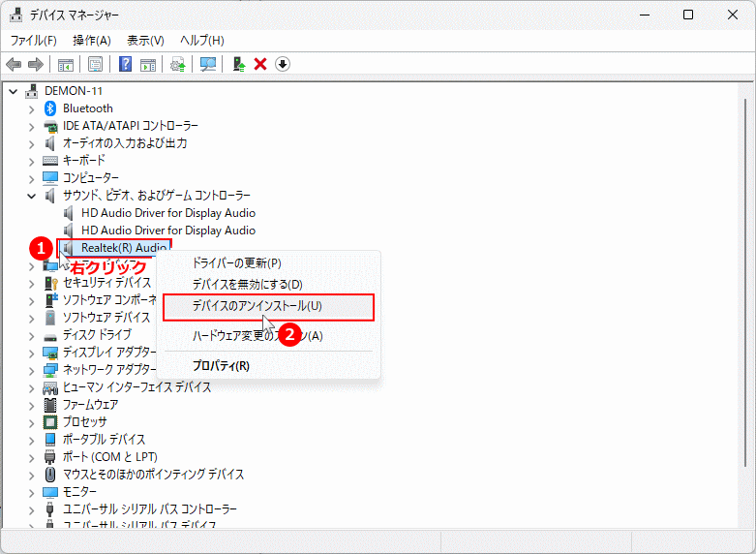Click the show/hide console tree icon
The image size is (756, 554).
click(x=66, y=64)
